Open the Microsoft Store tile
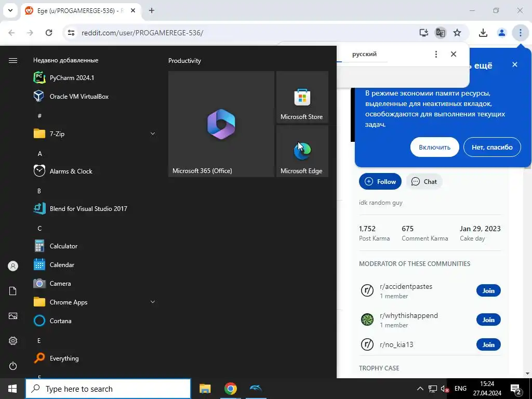The width and height of the screenshot is (532, 399). tap(302, 97)
